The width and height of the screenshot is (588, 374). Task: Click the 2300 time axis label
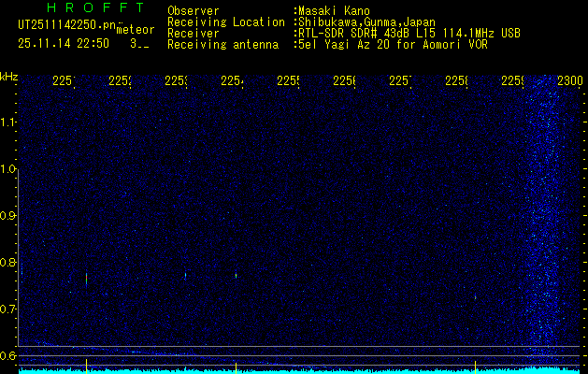pyautogui.click(x=570, y=80)
